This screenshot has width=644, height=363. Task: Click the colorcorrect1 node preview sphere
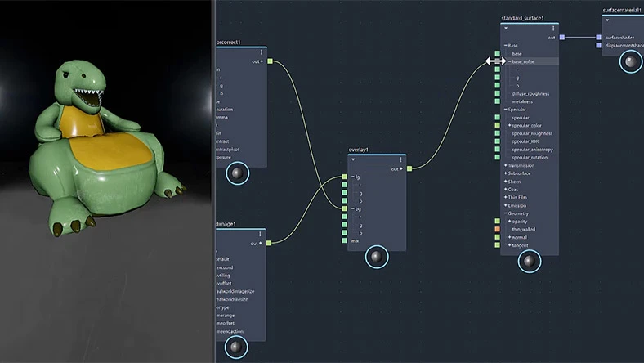(237, 173)
